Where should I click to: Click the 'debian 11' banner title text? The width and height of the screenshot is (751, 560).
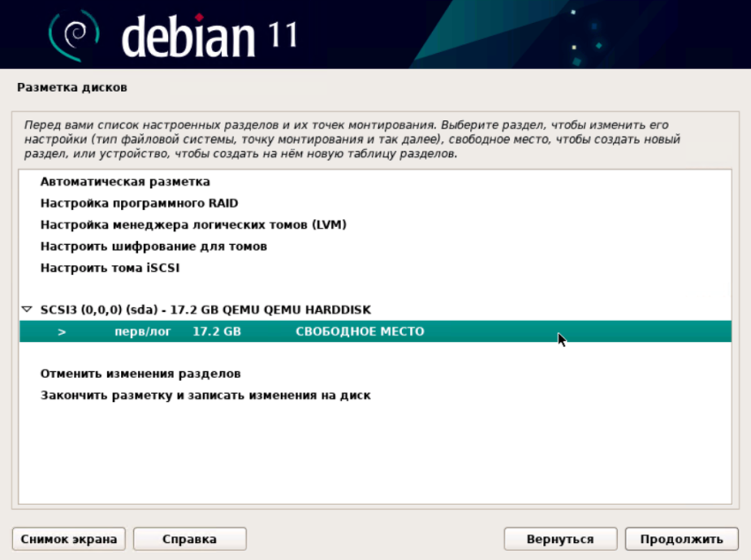pyautogui.click(x=209, y=34)
